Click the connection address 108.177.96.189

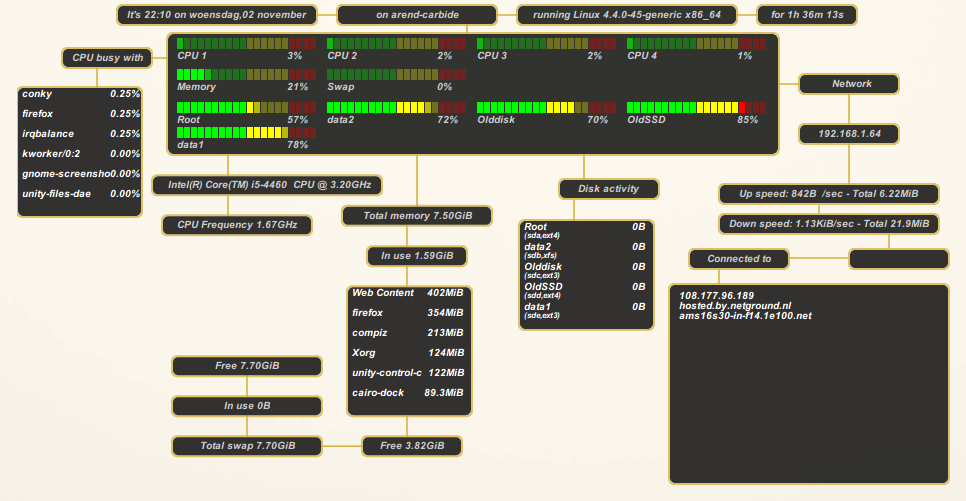(x=716, y=296)
